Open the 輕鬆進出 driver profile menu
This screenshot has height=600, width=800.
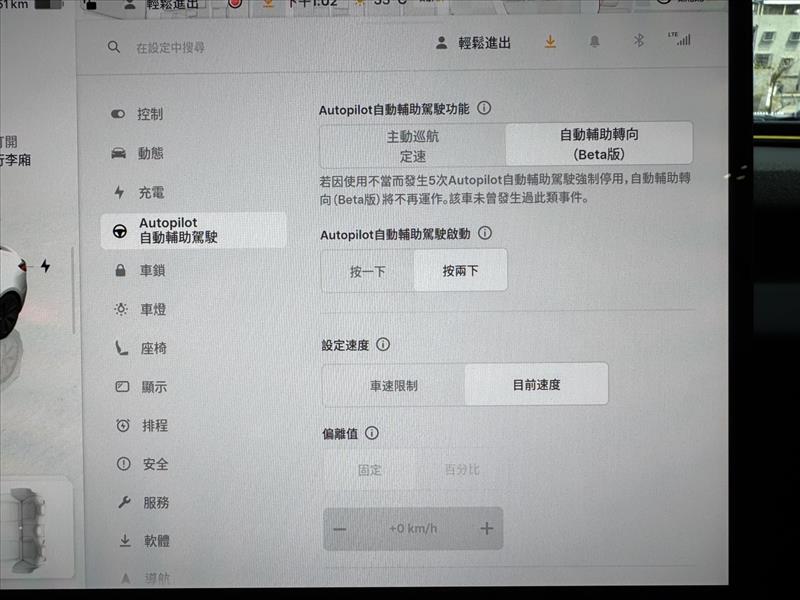pos(473,43)
